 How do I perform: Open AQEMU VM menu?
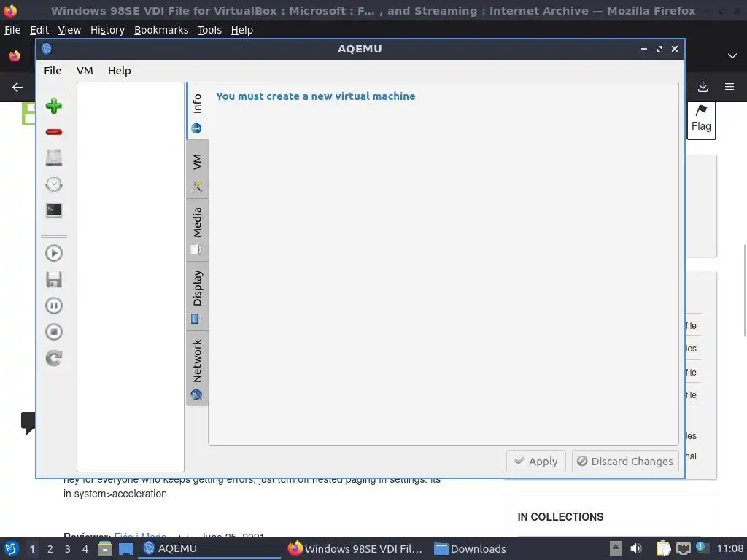coord(85,71)
